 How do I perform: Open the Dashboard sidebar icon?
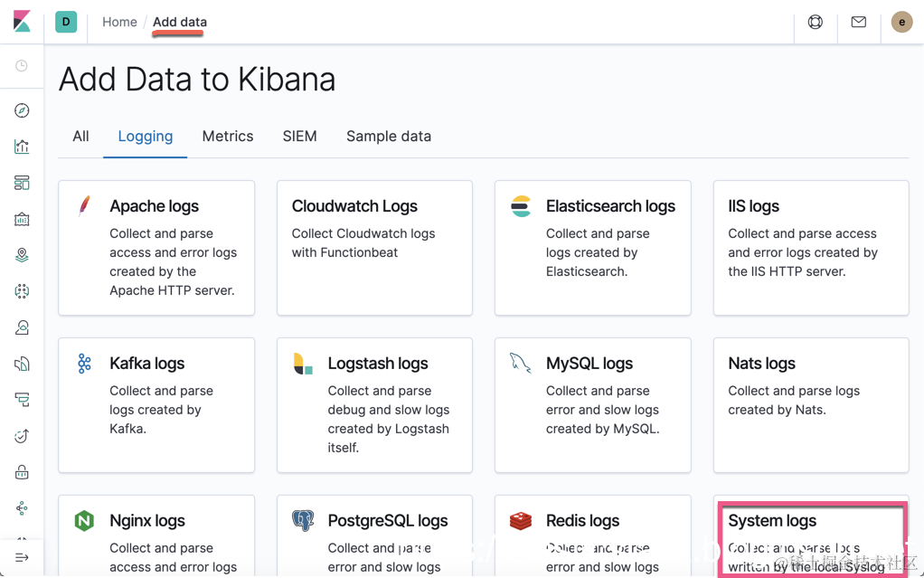[22, 183]
